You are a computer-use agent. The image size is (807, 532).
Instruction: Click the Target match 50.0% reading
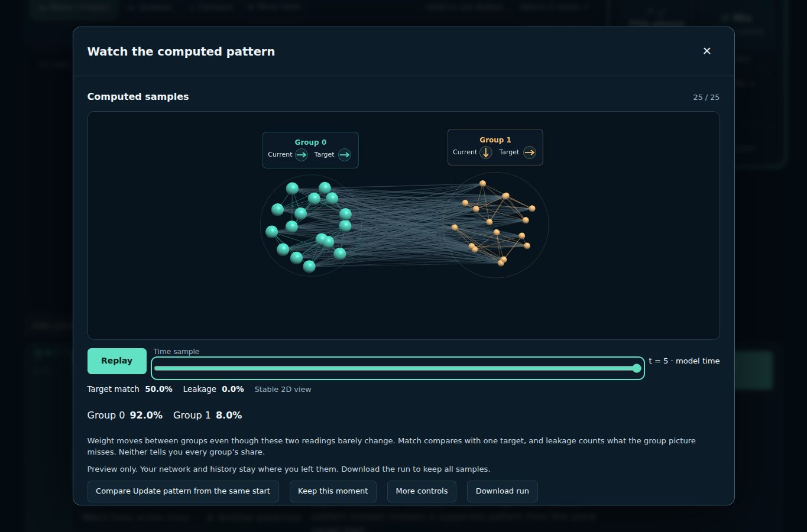click(130, 389)
